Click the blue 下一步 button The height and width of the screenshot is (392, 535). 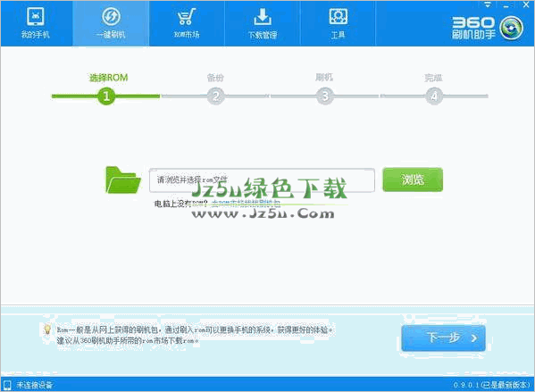[x=443, y=338]
